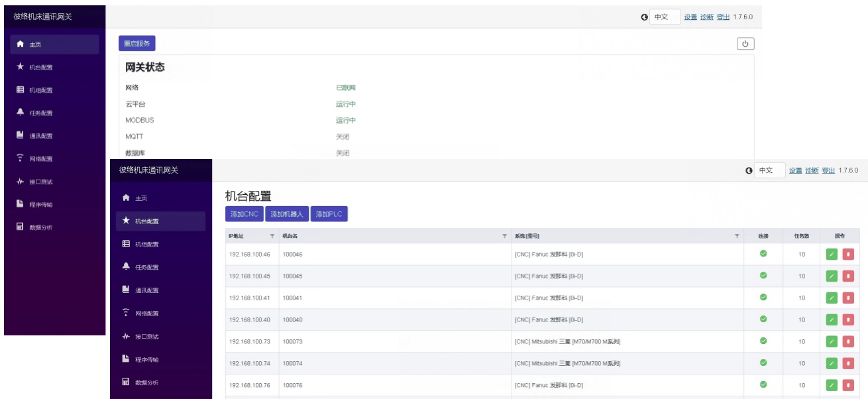Click the green edit icon for machine 100074
Image resolution: width=868 pixels, height=399 pixels.
832,363
